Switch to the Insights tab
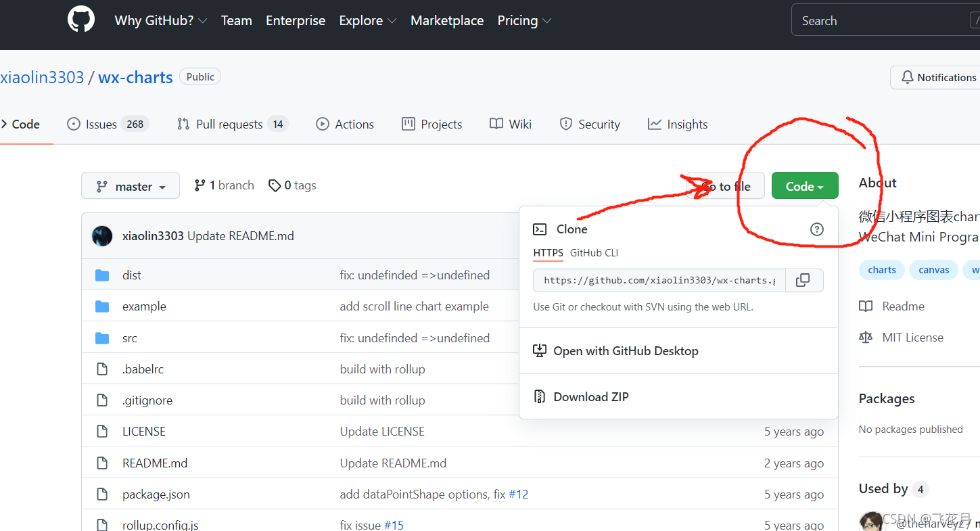 (x=678, y=124)
